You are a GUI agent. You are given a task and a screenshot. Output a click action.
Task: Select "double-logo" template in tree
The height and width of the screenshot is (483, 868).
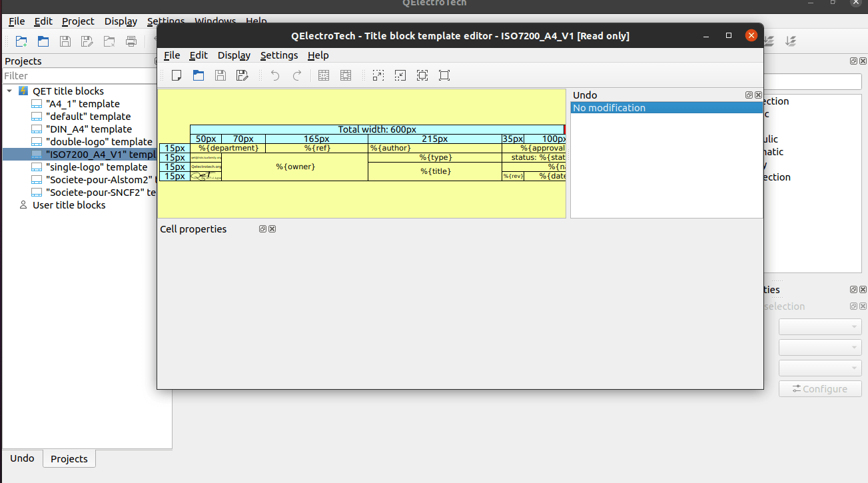pyautogui.click(x=99, y=142)
